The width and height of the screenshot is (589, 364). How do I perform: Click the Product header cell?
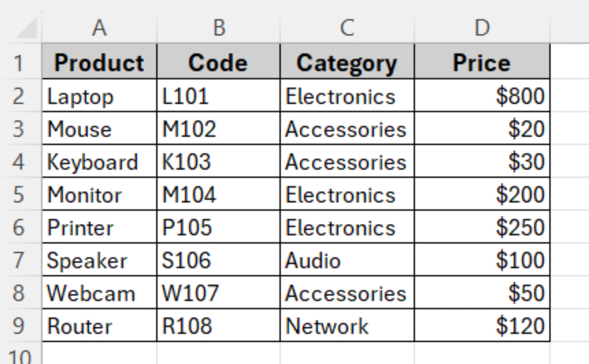point(99,61)
